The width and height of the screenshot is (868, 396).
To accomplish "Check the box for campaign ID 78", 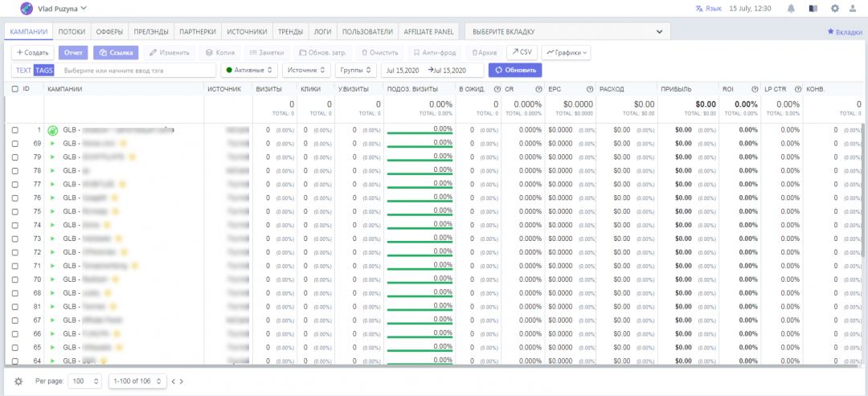I will pos(15,170).
